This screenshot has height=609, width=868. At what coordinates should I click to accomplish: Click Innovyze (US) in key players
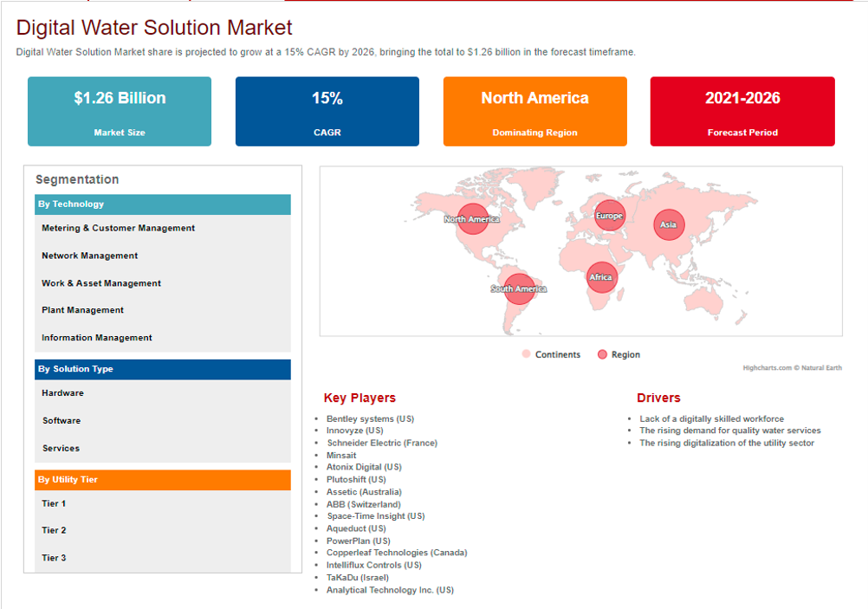(355, 431)
